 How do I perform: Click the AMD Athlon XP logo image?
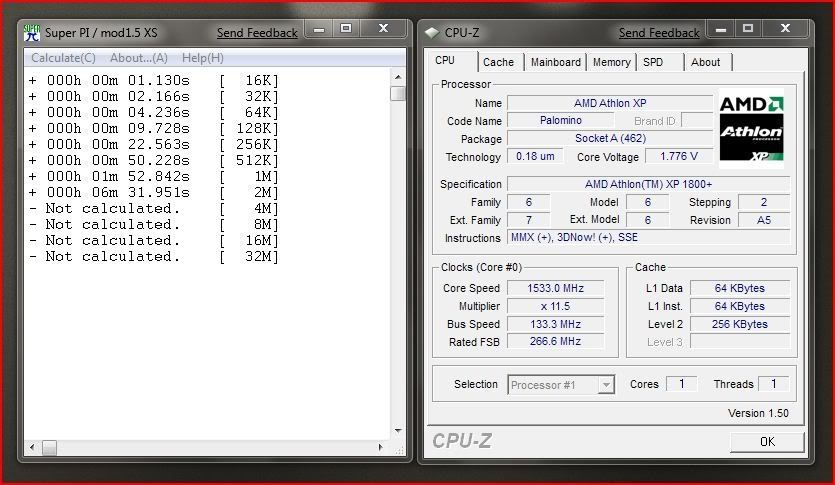tap(751, 128)
